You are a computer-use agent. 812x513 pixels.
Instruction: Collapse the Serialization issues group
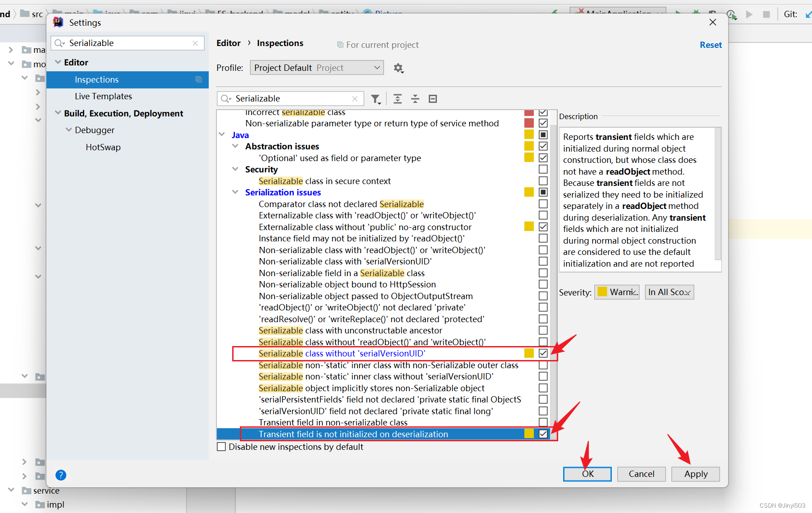[x=235, y=192]
